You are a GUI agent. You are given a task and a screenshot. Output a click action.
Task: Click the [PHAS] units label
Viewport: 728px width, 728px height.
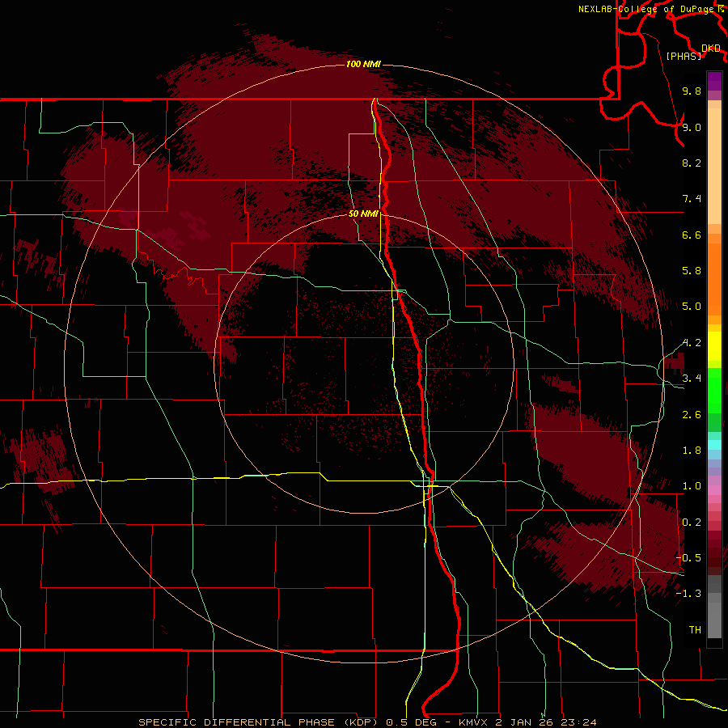tap(684, 56)
